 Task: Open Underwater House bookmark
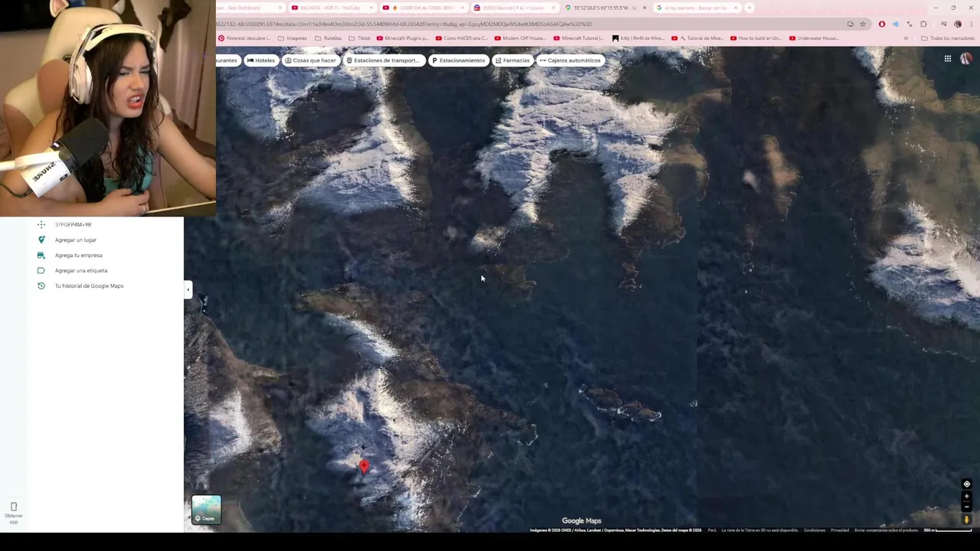814,38
